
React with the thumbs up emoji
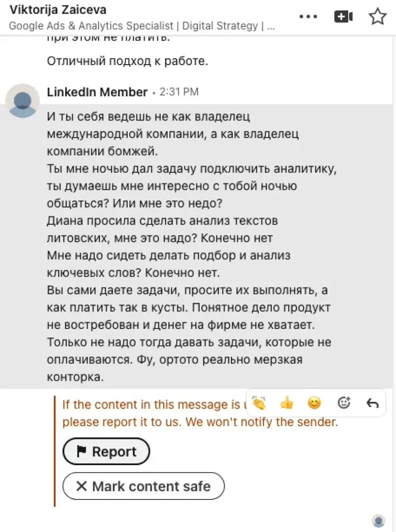coord(286,403)
